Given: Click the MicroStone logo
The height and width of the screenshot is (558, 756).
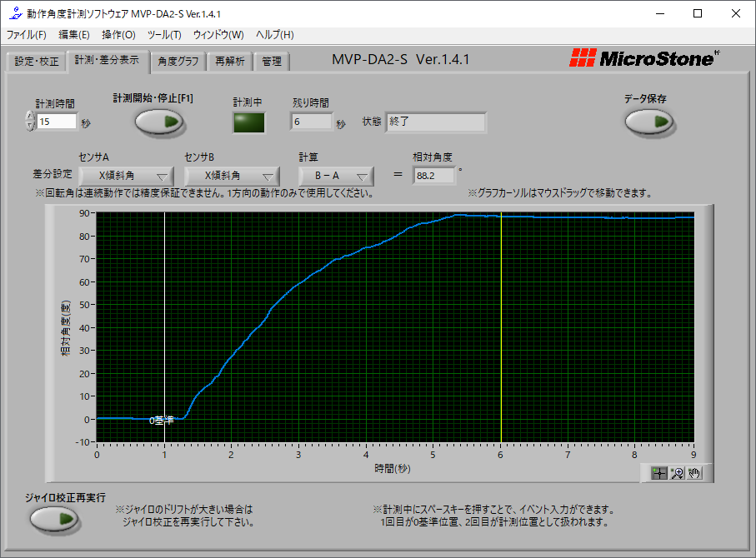Looking at the screenshot, I should click(x=644, y=58).
